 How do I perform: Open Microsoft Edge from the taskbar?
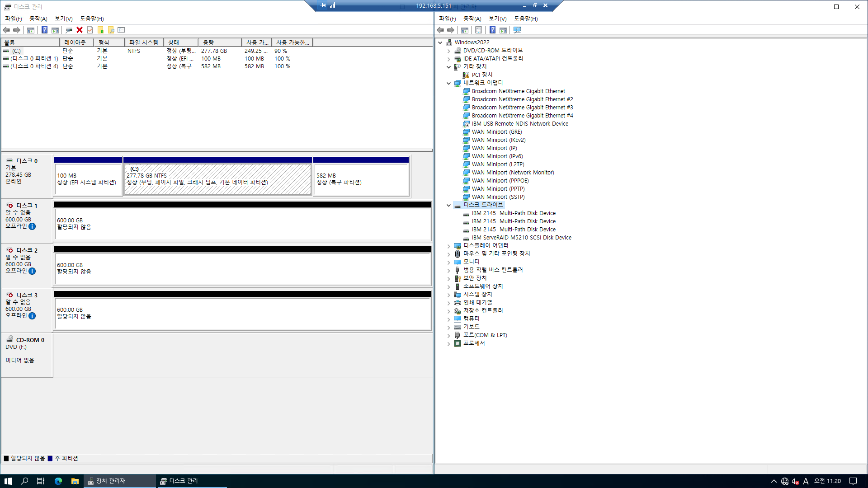coord(58,481)
